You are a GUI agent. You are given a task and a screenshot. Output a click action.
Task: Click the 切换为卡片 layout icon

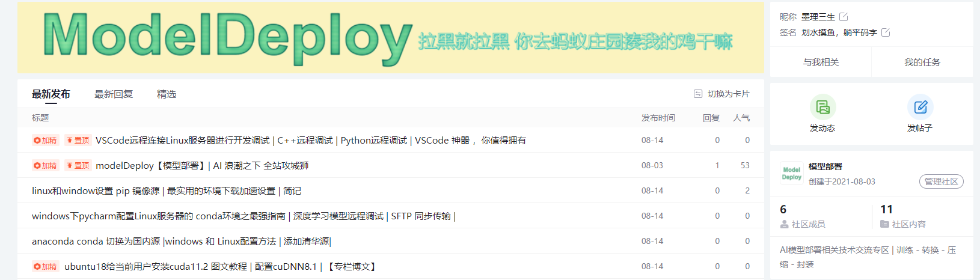[x=698, y=94]
